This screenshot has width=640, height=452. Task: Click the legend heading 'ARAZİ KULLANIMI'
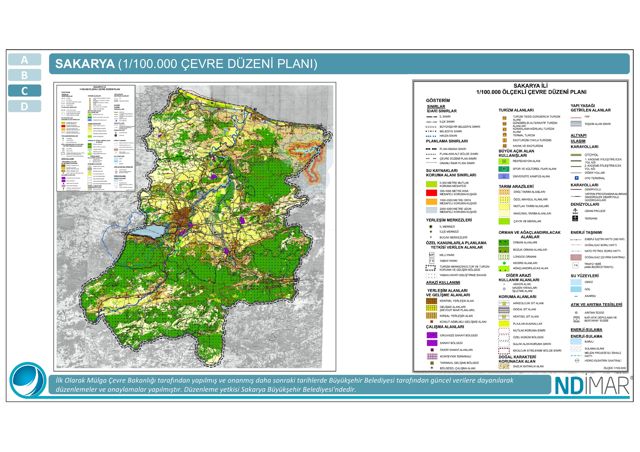(x=443, y=283)
